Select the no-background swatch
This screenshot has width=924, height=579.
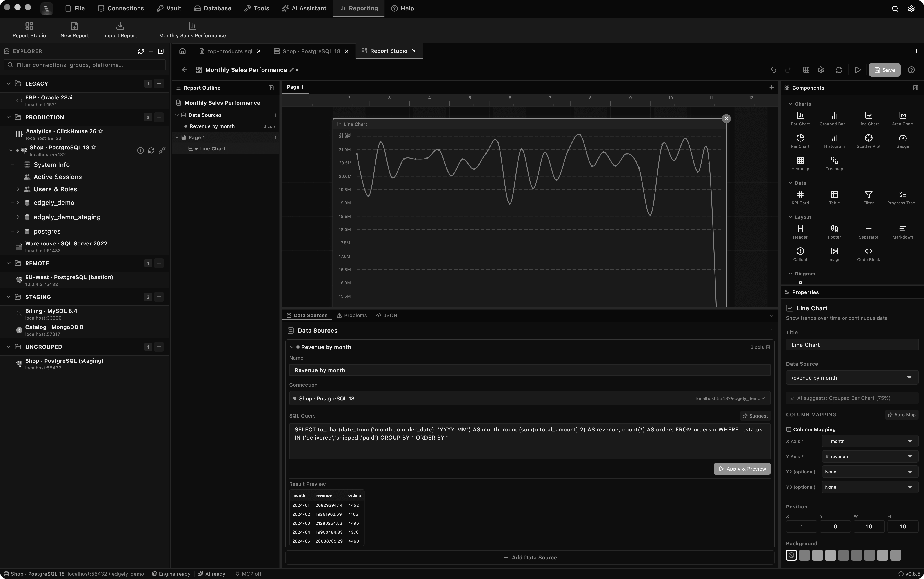point(791,555)
